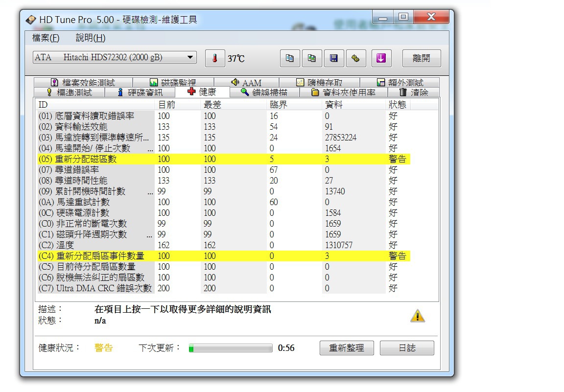564x392 pixels.
Task: Select row (03) 馬達旋轉到標準轉速所
Action: pyautogui.click(x=224, y=138)
